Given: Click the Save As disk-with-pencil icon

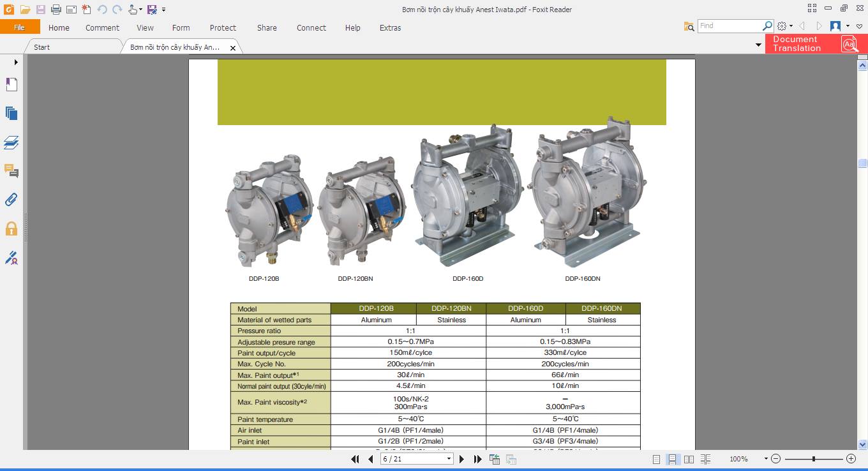Looking at the screenshot, I should [152, 10].
